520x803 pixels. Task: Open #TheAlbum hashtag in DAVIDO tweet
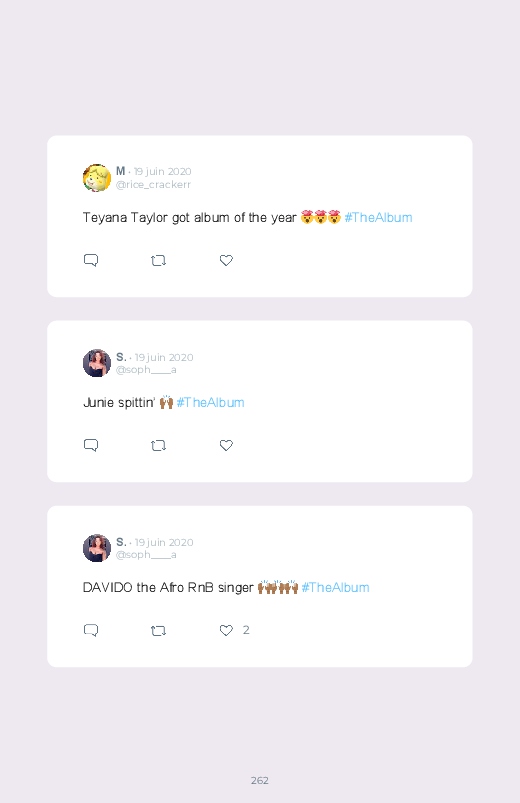coord(335,587)
